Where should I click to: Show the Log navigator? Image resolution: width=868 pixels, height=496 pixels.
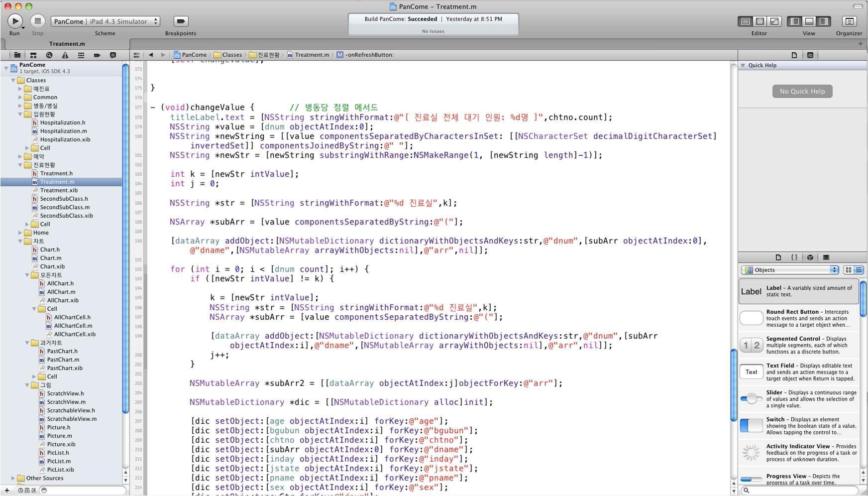[113, 55]
